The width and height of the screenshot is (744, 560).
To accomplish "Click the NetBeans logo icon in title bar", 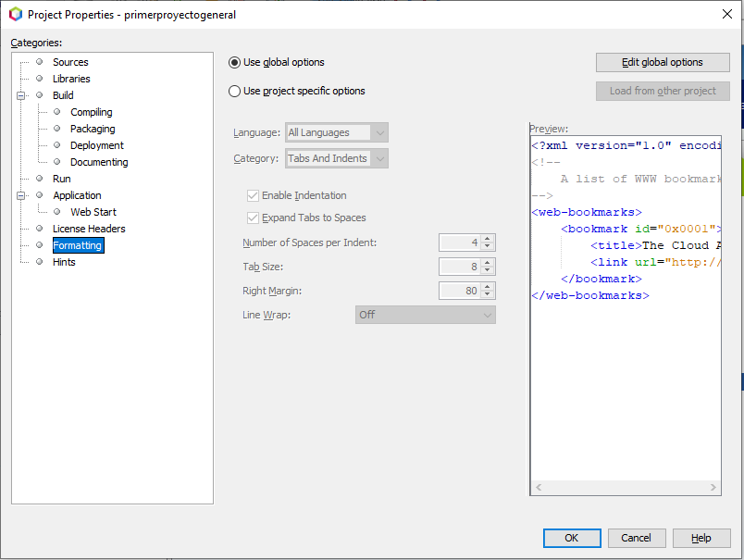I will [x=16, y=15].
